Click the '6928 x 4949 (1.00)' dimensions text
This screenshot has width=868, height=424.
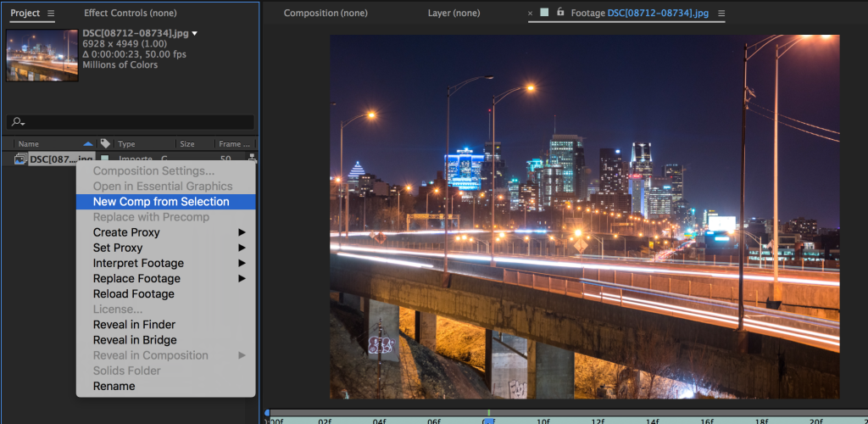pyautogui.click(x=123, y=44)
